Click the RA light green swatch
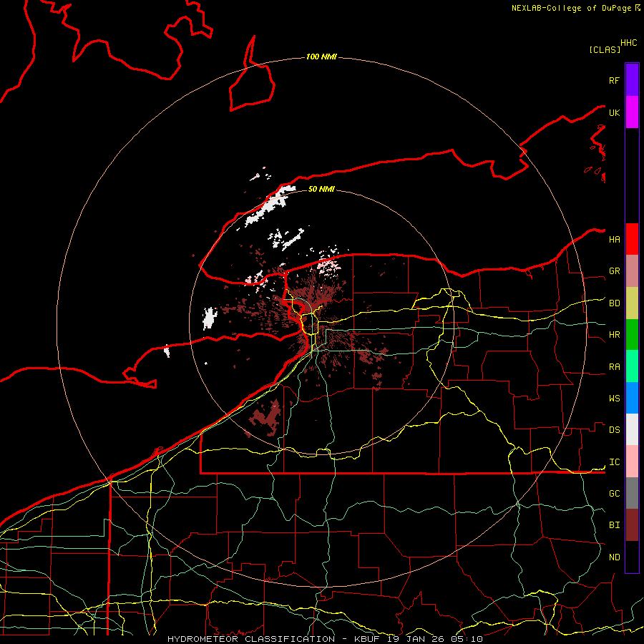644x644 pixels. point(632,366)
